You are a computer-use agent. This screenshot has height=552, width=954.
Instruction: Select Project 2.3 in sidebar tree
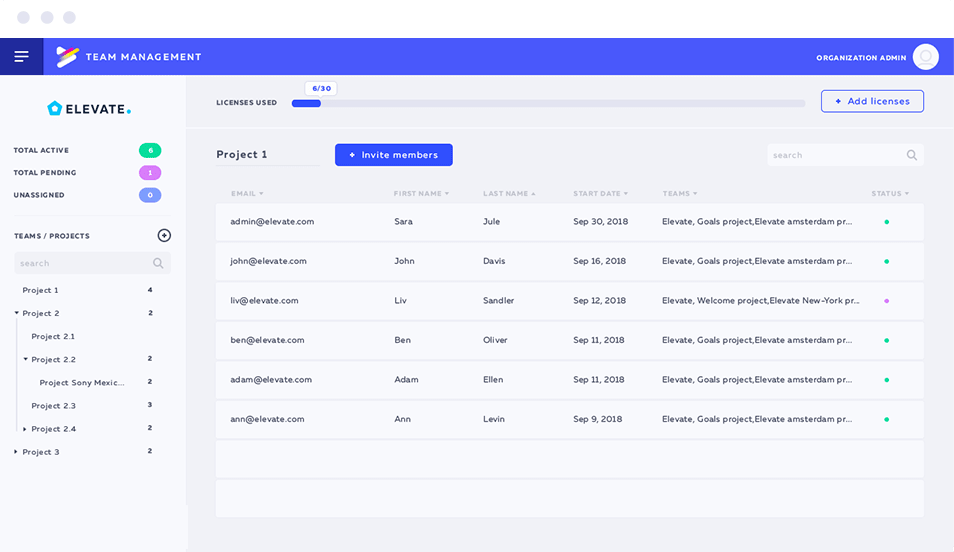coord(54,406)
